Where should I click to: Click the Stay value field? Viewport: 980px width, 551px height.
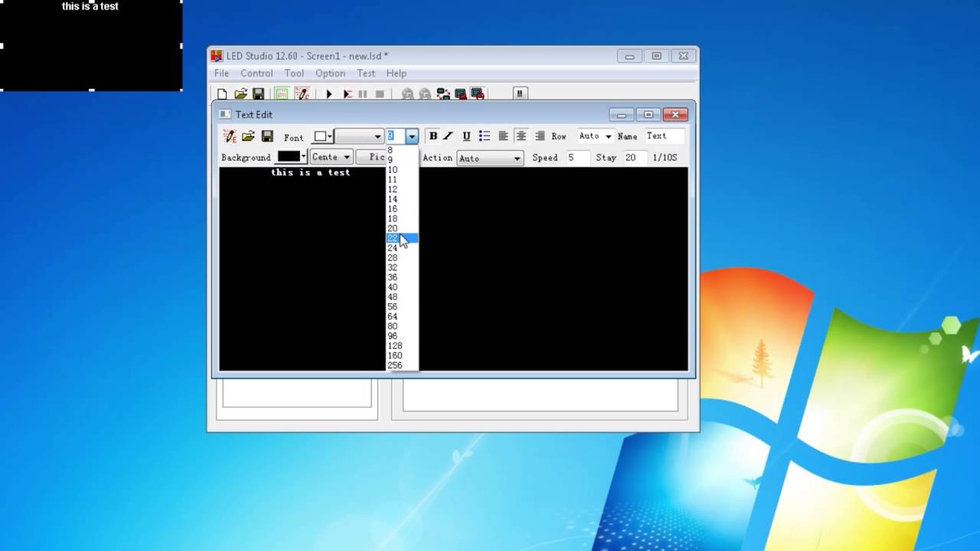(634, 157)
